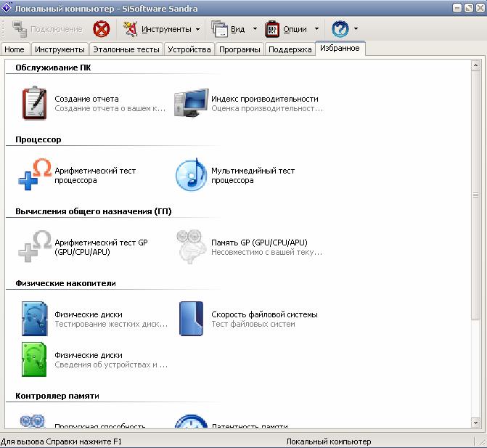The width and height of the screenshot is (487, 448).
Task: Click the Sandra app icon in title bar
Action: pos(7,8)
